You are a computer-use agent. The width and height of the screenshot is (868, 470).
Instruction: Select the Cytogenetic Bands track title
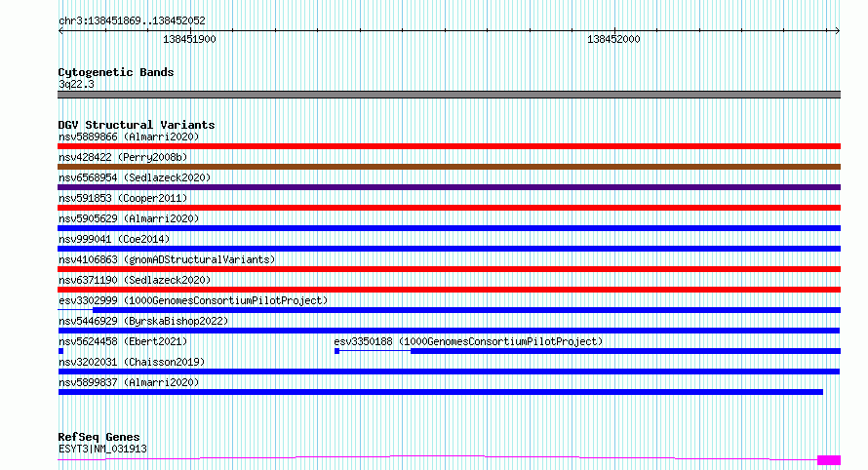click(116, 72)
